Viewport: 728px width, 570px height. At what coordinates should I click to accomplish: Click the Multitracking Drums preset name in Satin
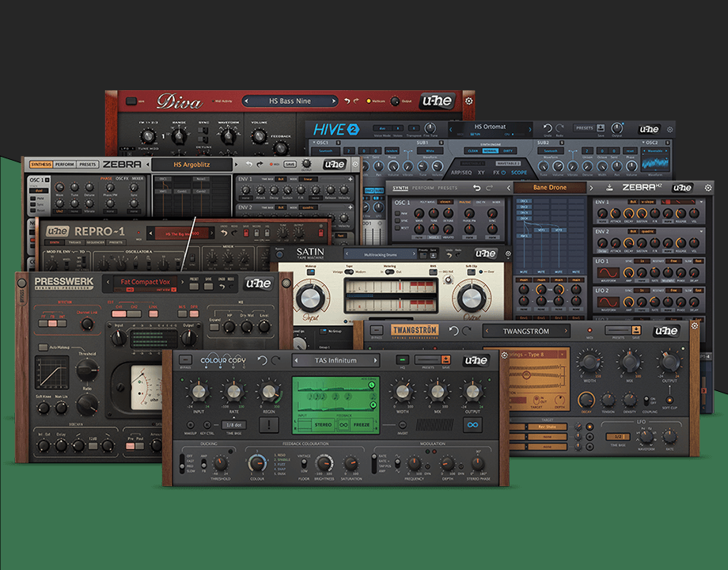click(381, 255)
